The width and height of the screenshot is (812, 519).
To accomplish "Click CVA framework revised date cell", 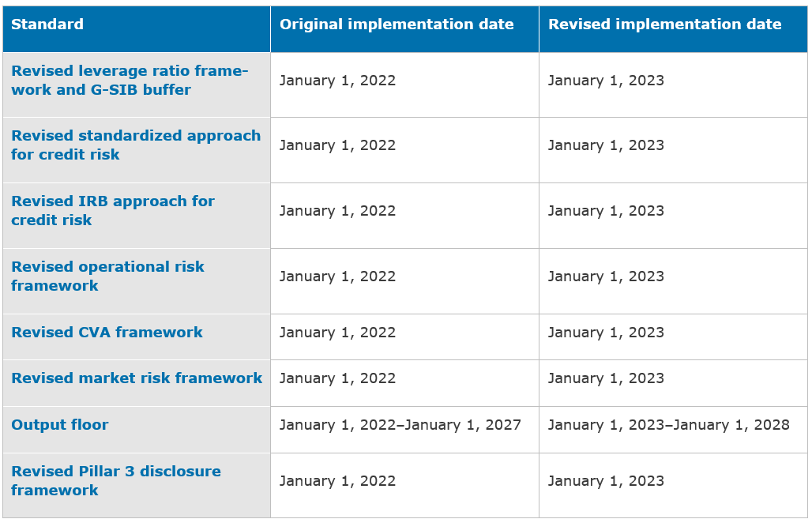I will pyautogui.click(x=606, y=333).
